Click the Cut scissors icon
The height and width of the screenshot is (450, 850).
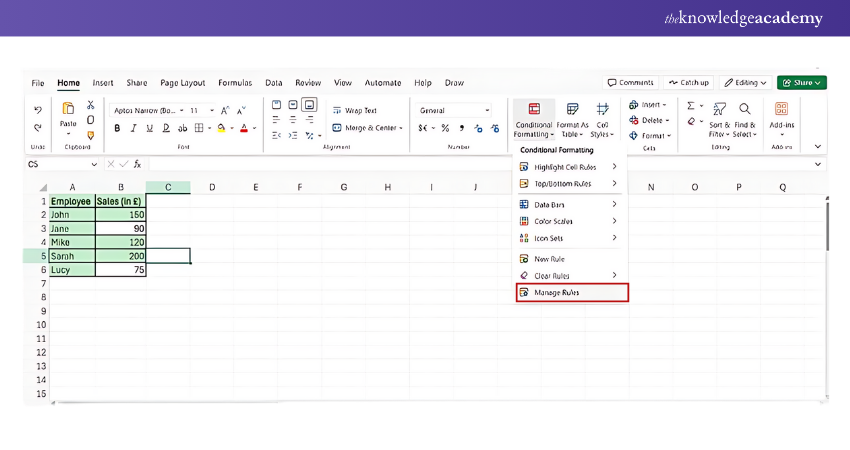(90, 105)
